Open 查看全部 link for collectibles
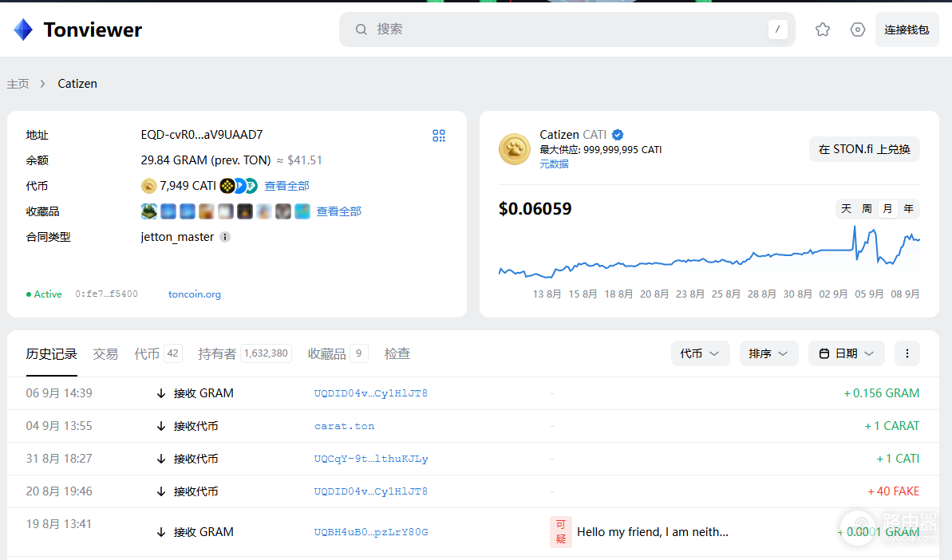The width and height of the screenshot is (952, 560). click(x=339, y=211)
